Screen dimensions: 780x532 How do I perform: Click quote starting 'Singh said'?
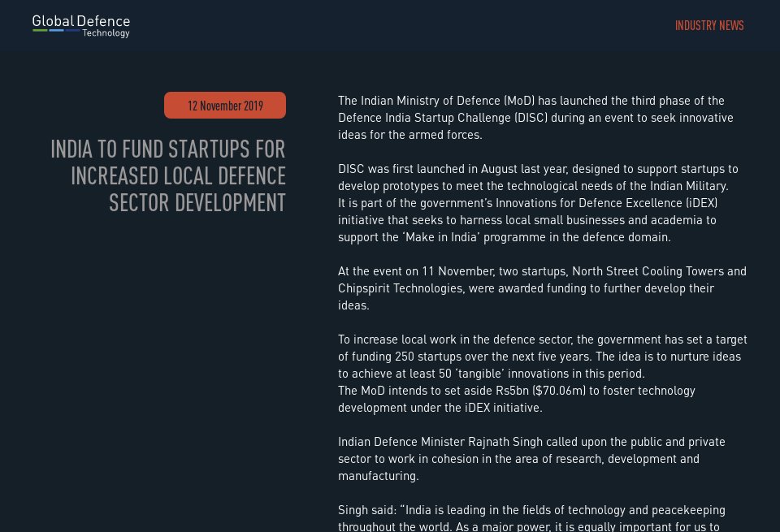point(531,518)
